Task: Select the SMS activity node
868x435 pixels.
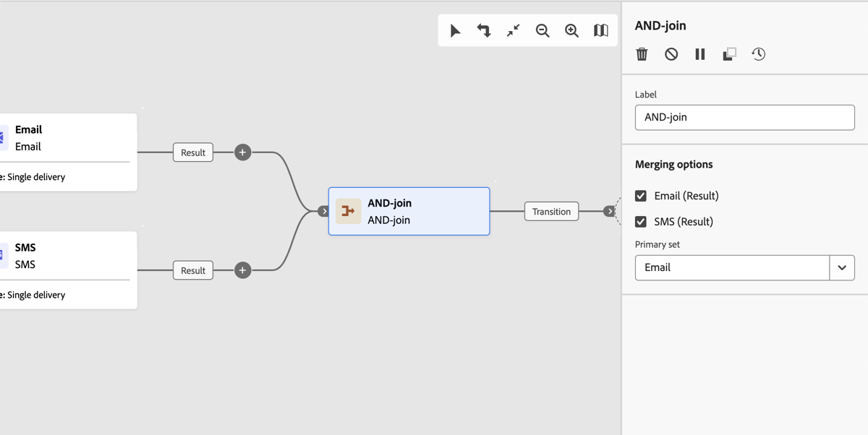Action: coord(65,256)
